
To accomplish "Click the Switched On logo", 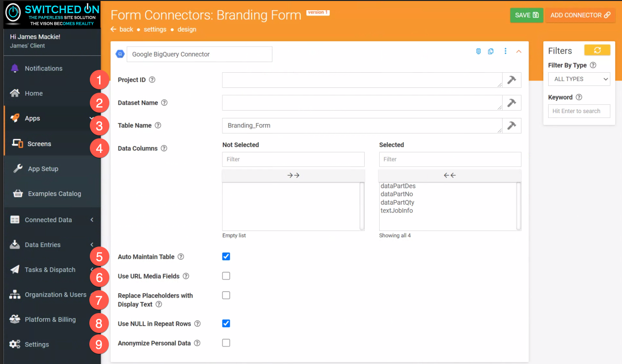I will point(52,15).
